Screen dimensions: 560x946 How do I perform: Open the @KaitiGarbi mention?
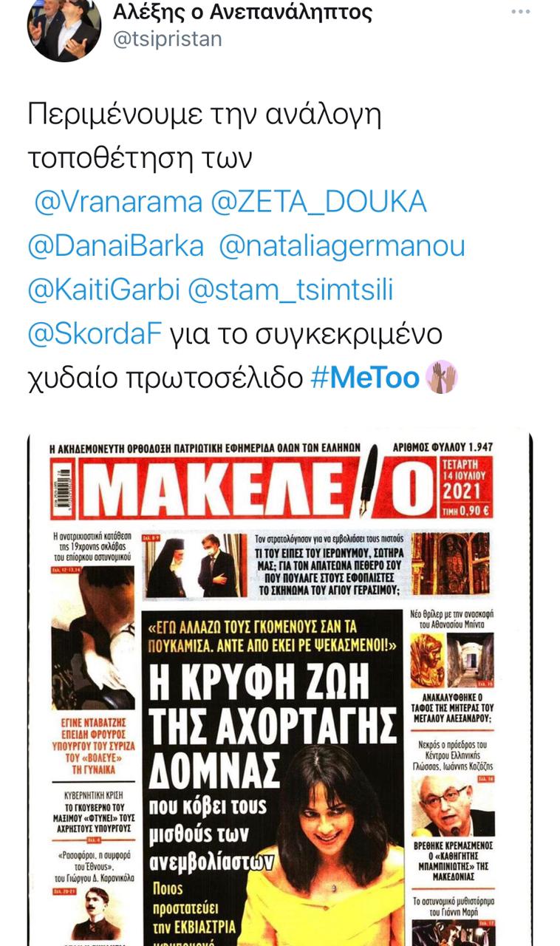(103, 290)
